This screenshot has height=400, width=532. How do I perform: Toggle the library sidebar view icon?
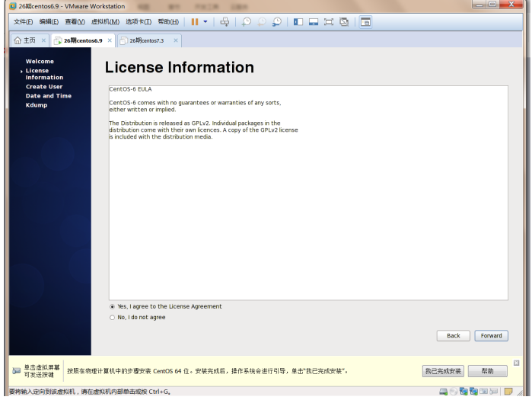coord(298,22)
